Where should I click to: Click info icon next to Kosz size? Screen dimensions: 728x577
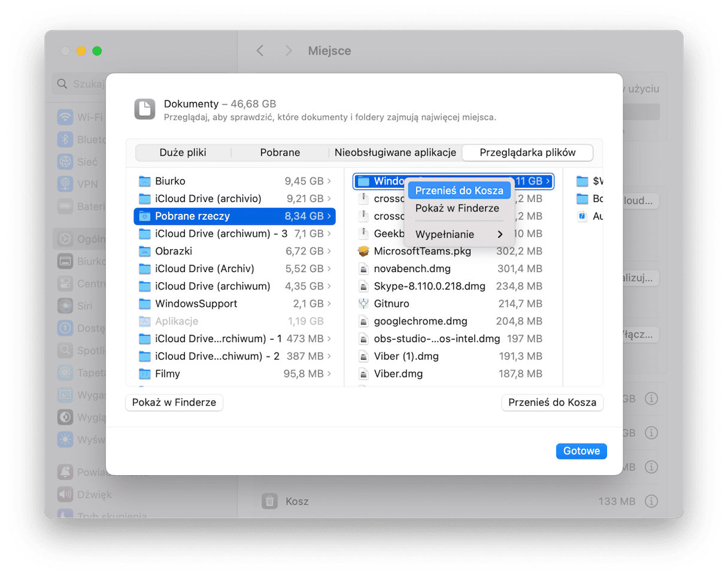[651, 501]
